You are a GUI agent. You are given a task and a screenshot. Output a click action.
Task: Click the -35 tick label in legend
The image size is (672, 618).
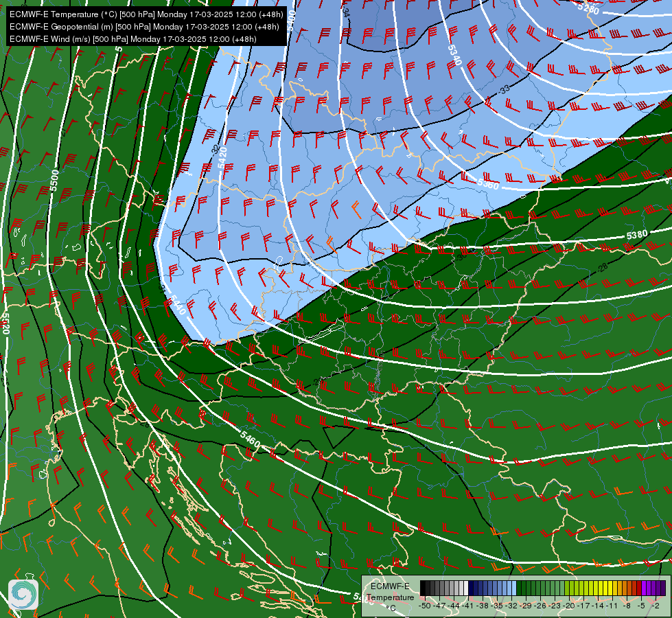[497, 606]
